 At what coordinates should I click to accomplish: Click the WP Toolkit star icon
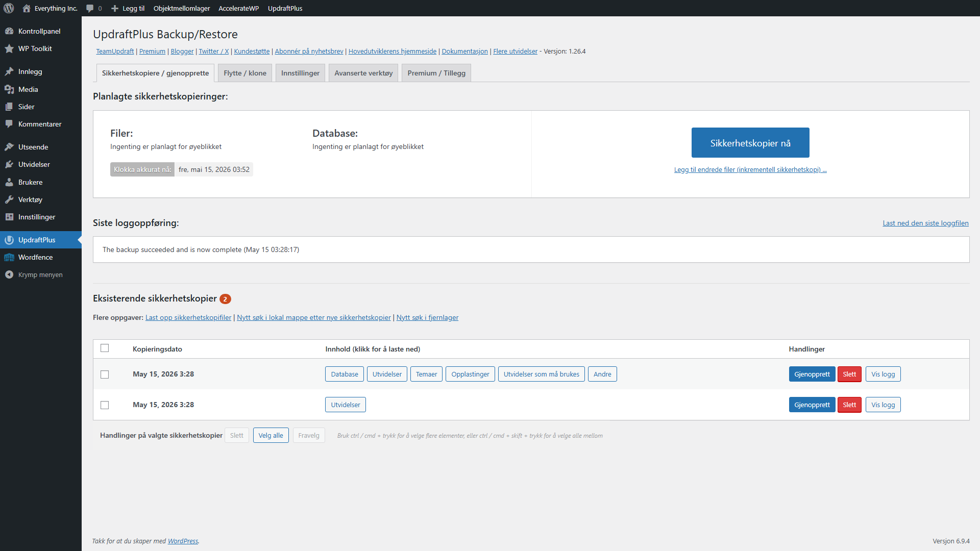[x=9, y=48]
